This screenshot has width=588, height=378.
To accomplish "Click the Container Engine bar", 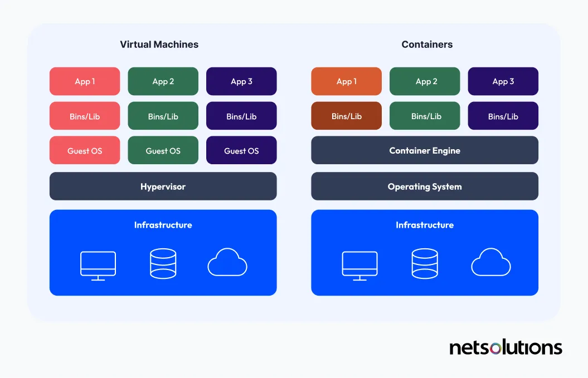I will click(x=425, y=150).
